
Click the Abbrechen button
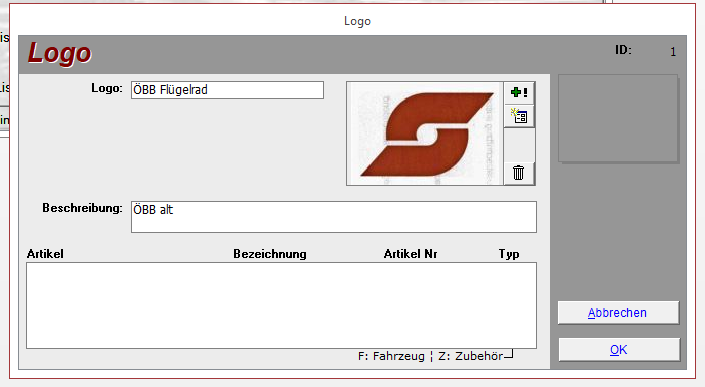(618, 312)
